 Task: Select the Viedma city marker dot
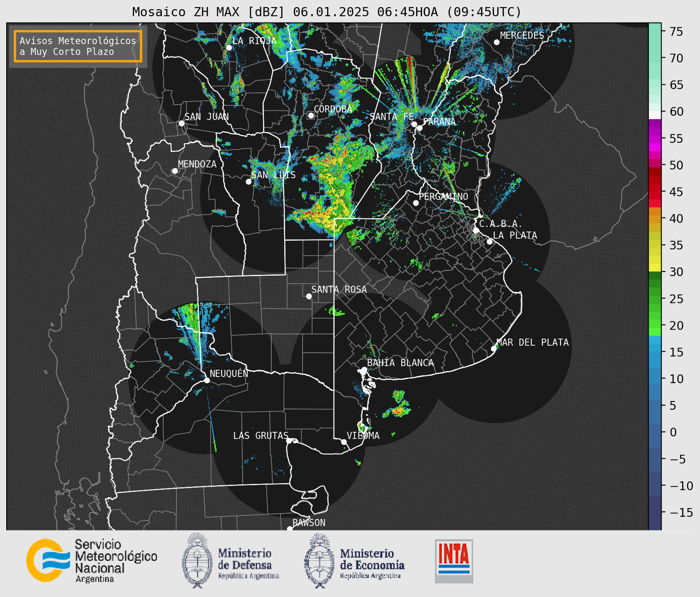tap(344, 442)
